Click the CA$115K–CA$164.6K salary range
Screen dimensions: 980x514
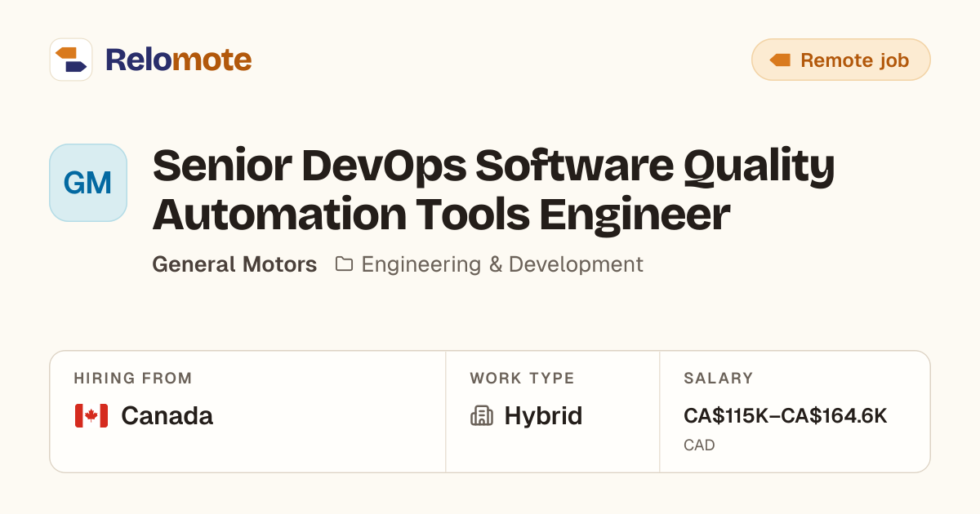click(786, 416)
